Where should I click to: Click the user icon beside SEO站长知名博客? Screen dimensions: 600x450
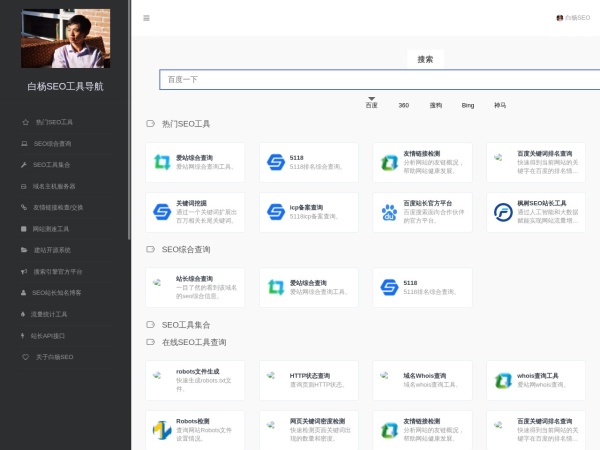tap(23, 293)
